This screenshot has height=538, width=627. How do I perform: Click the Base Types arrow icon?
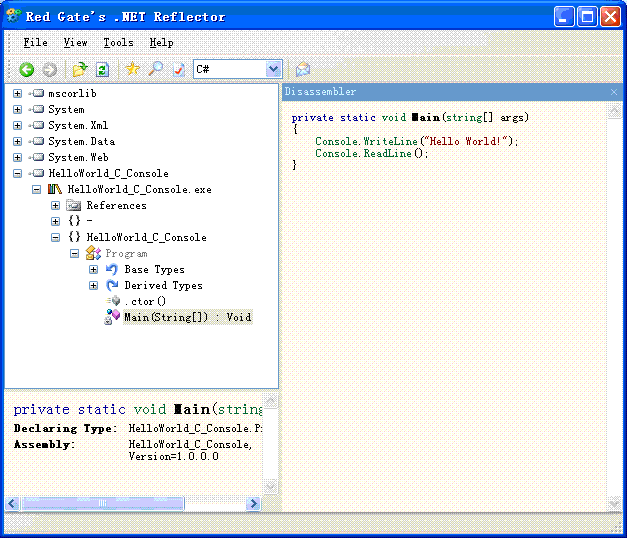pos(112,269)
